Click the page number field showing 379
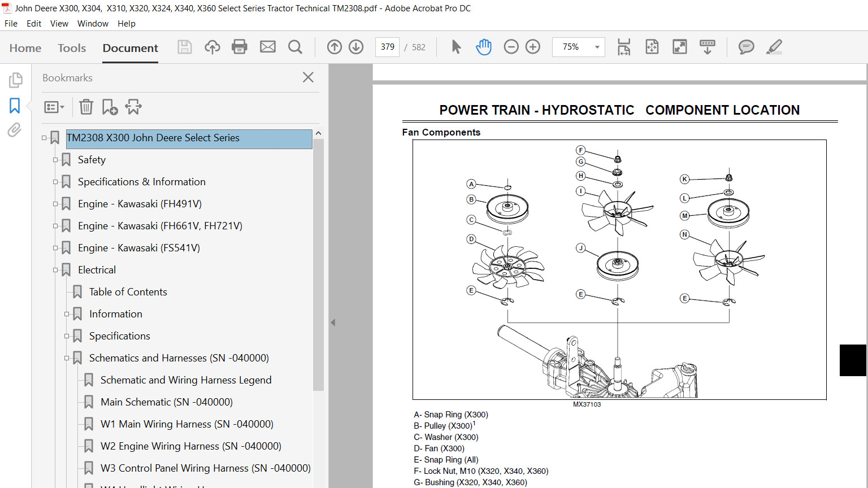868x488 pixels. [388, 47]
